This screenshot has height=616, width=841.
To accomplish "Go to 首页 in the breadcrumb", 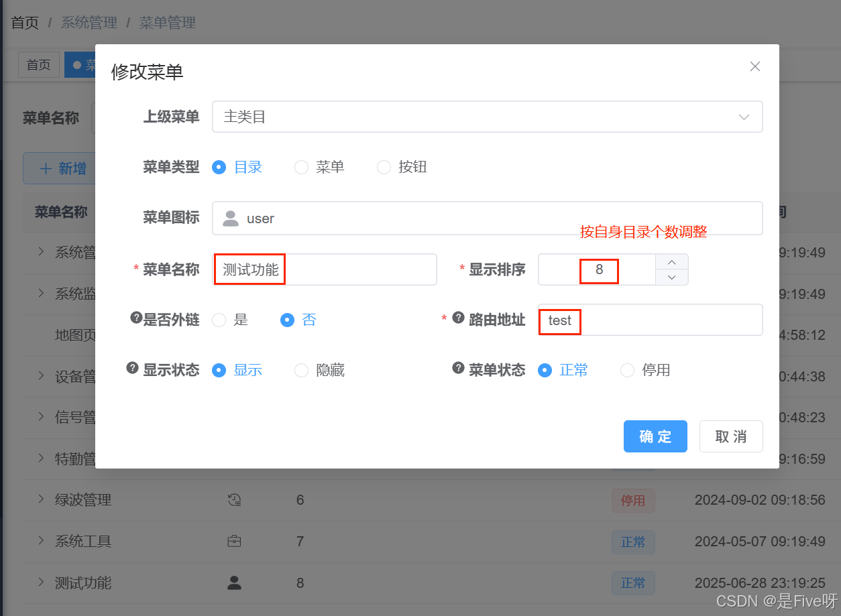I will (25, 23).
